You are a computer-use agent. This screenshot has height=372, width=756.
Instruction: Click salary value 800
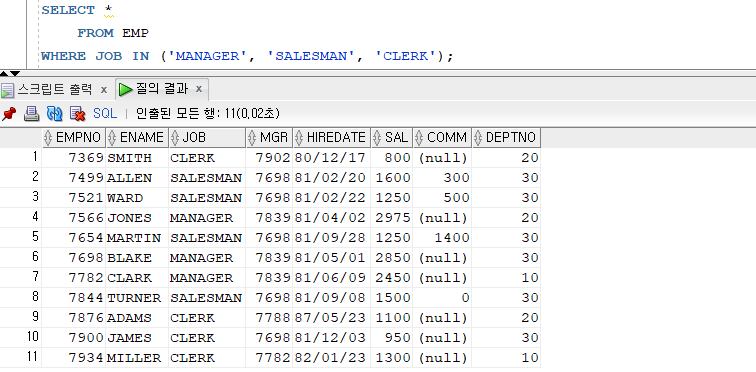pos(392,158)
